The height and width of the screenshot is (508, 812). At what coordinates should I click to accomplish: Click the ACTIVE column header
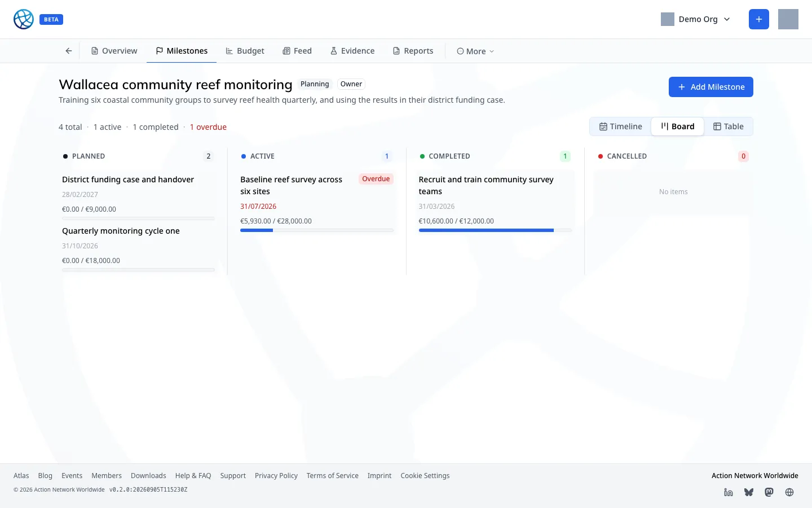pyautogui.click(x=262, y=156)
